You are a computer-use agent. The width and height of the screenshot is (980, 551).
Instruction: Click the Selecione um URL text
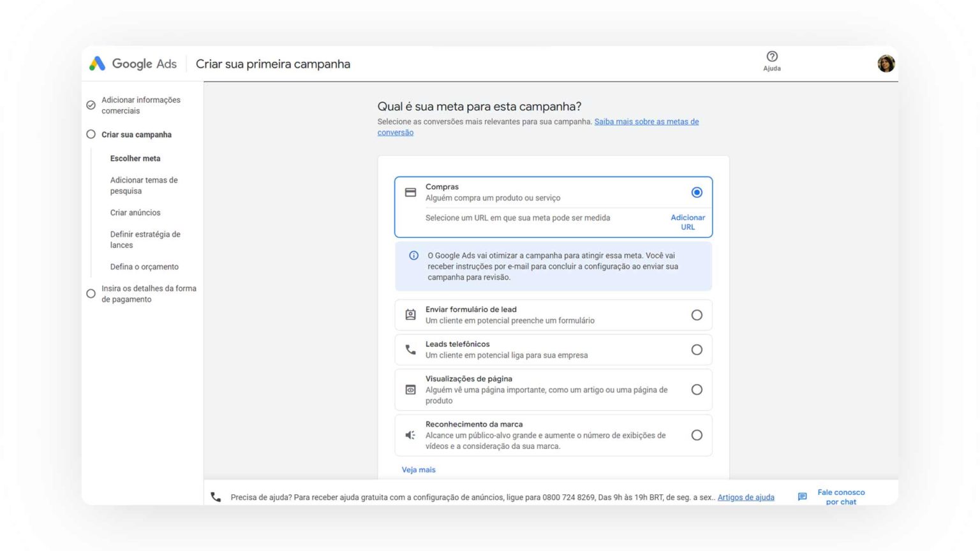[517, 217]
